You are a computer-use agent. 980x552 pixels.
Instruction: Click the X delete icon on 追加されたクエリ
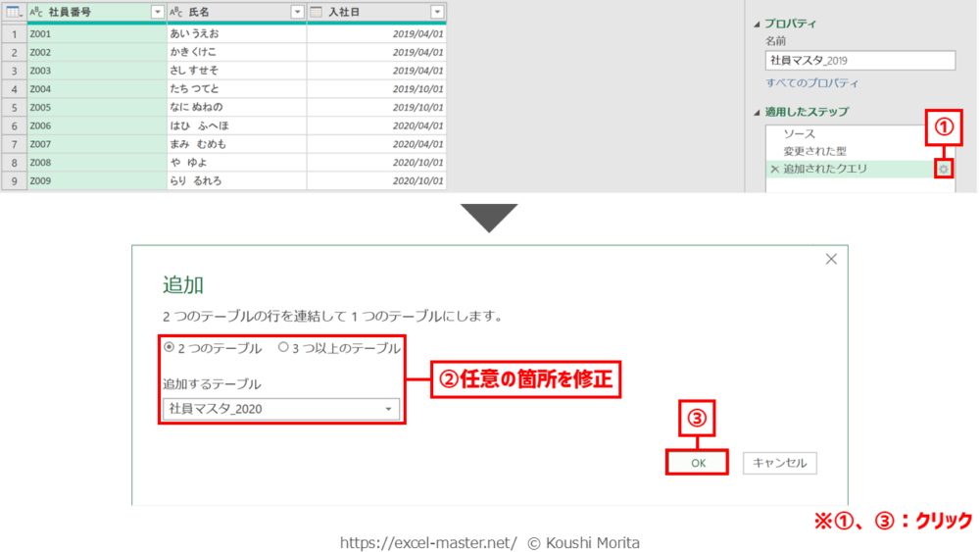tap(775, 170)
